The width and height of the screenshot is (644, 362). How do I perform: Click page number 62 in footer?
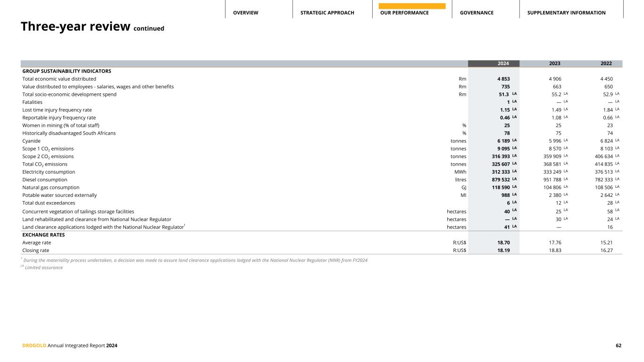[x=618, y=346]
